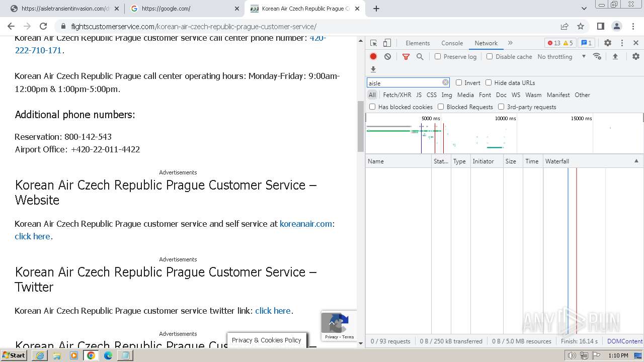Enable the Disable cache checkbox

(x=490, y=56)
